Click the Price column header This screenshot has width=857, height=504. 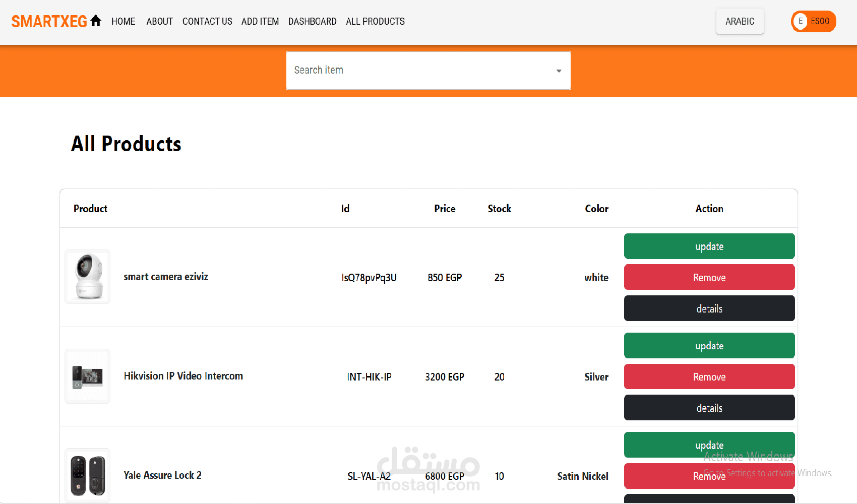point(445,209)
